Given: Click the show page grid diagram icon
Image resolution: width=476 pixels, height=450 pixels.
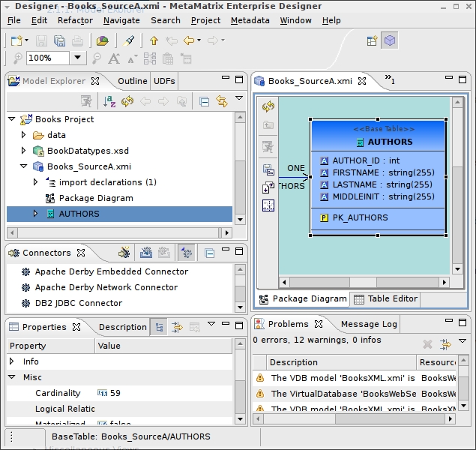Looking at the screenshot, I should pyautogui.click(x=268, y=205).
